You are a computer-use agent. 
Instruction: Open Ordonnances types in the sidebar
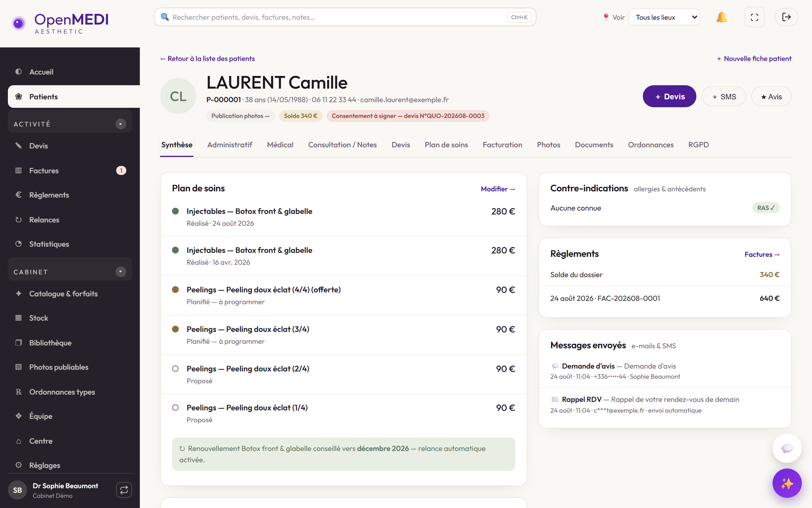point(70,392)
